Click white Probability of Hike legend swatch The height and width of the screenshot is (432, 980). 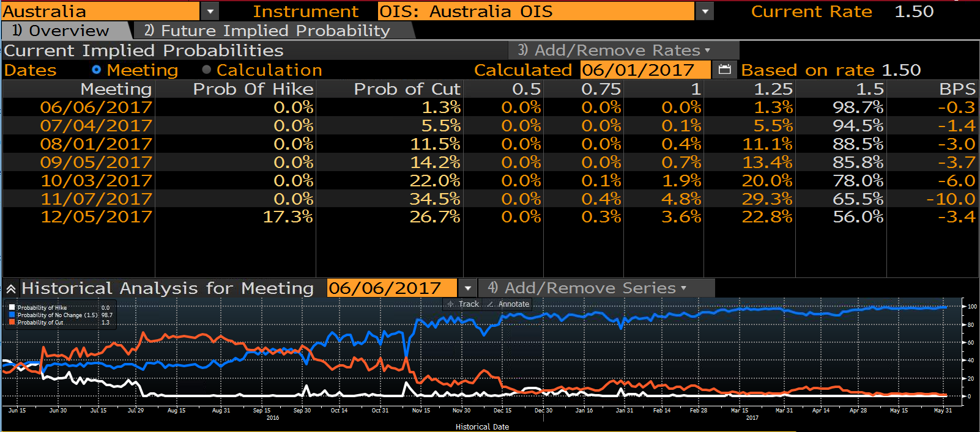12,308
